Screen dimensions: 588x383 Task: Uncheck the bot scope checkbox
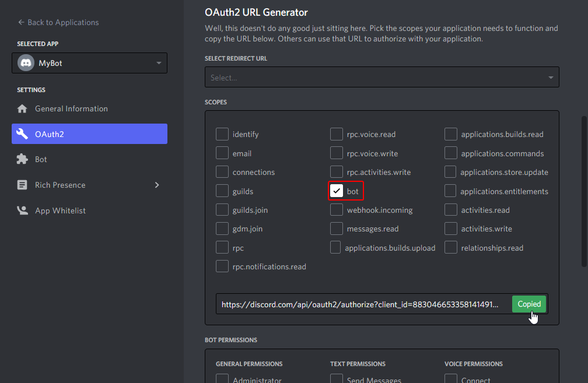click(337, 191)
